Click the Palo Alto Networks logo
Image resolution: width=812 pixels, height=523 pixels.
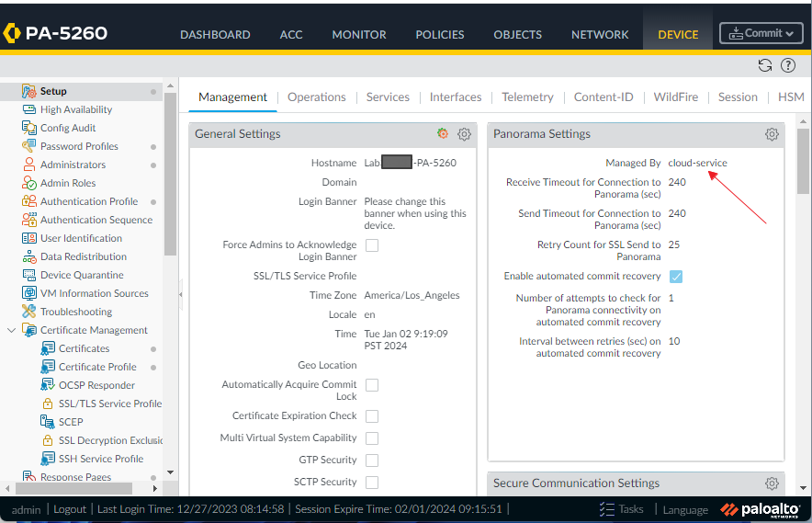[x=760, y=510]
